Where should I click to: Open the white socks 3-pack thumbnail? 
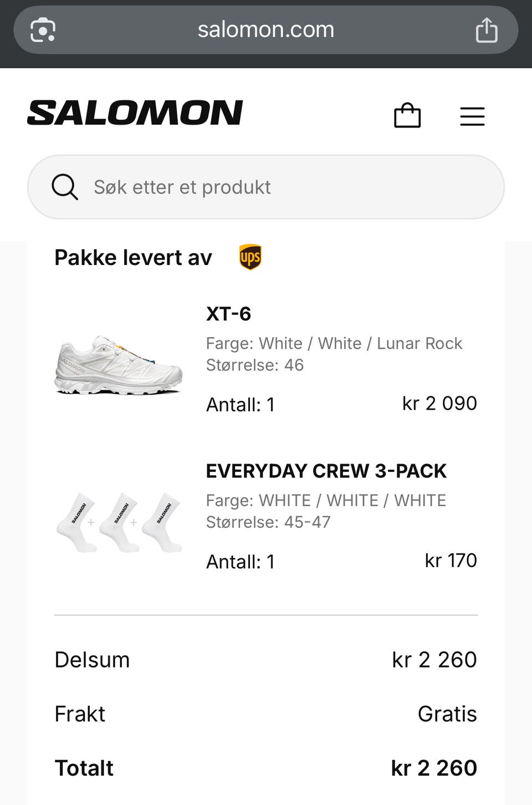click(x=119, y=522)
